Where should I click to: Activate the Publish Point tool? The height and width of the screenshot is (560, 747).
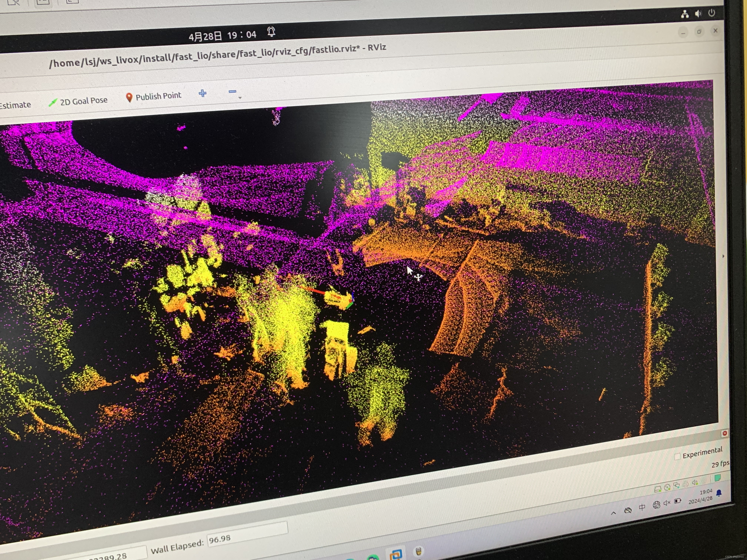coord(154,96)
